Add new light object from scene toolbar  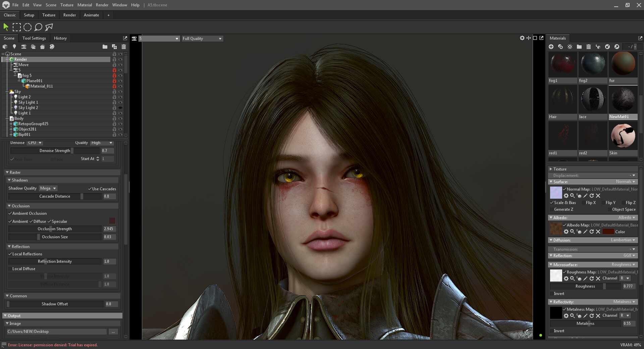[x=14, y=47]
